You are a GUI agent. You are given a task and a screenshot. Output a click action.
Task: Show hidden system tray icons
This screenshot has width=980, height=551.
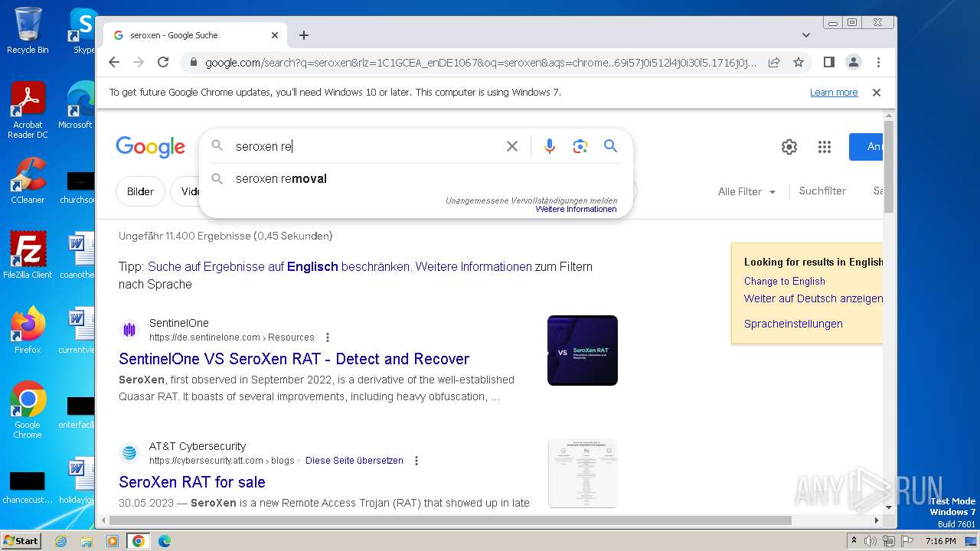(x=854, y=540)
